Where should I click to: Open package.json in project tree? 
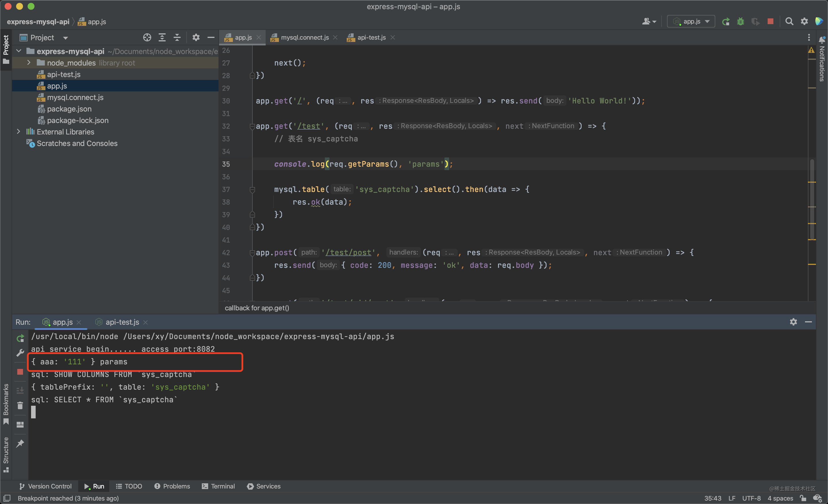(x=69, y=109)
